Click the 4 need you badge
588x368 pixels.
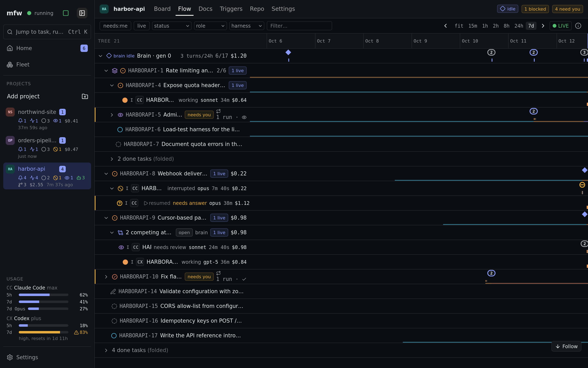click(x=567, y=9)
